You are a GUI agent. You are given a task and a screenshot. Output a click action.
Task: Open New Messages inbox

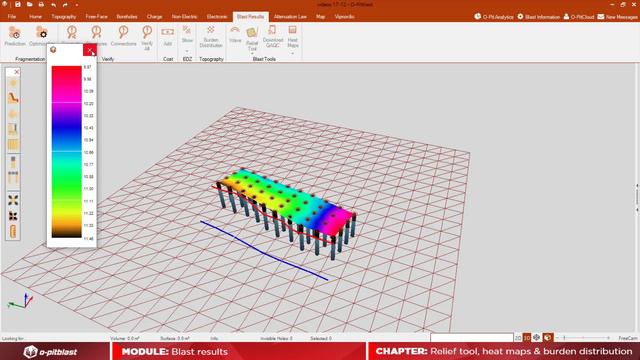pyautogui.click(x=617, y=17)
